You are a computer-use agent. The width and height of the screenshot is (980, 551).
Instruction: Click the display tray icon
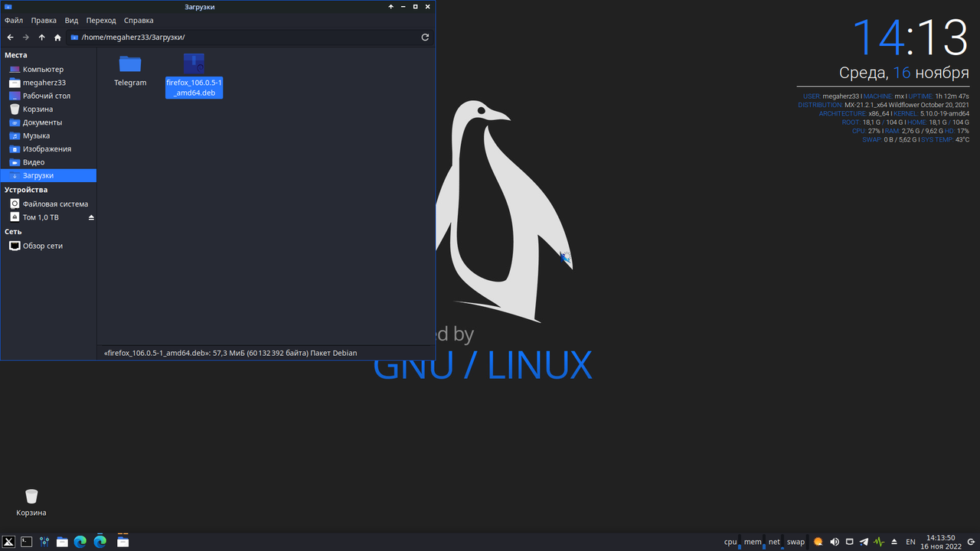(849, 542)
